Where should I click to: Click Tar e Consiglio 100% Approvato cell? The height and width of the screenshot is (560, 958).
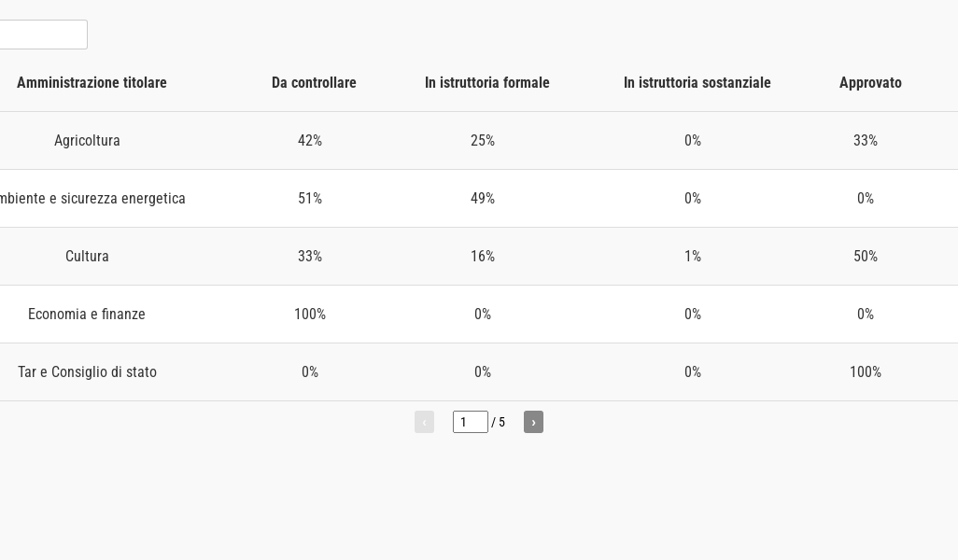pos(865,372)
